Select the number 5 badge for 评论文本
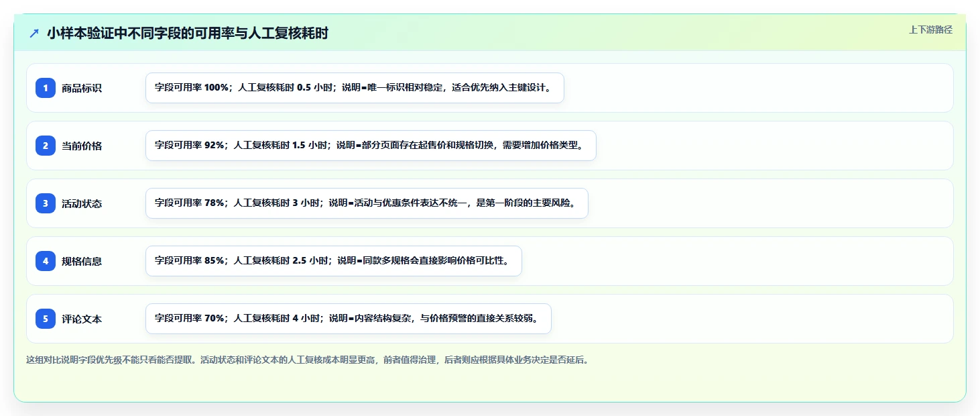 point(46,319)
